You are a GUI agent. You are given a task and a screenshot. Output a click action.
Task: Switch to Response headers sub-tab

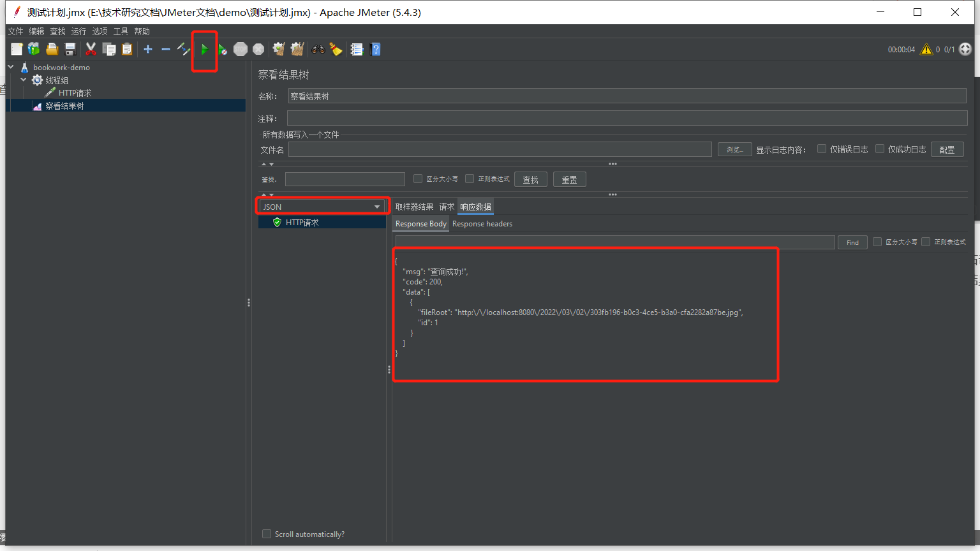(x=482, y=224)
